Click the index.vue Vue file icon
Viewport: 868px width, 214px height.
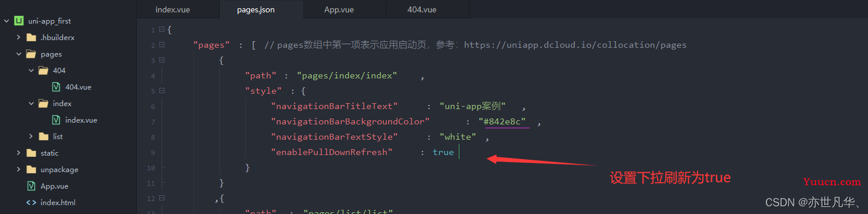(56, 120)
